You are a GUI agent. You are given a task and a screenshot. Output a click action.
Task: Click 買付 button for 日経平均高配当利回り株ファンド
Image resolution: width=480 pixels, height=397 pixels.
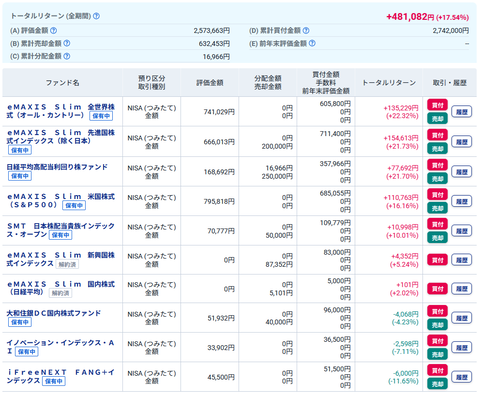pyautogui.click(x=437, y=165)
